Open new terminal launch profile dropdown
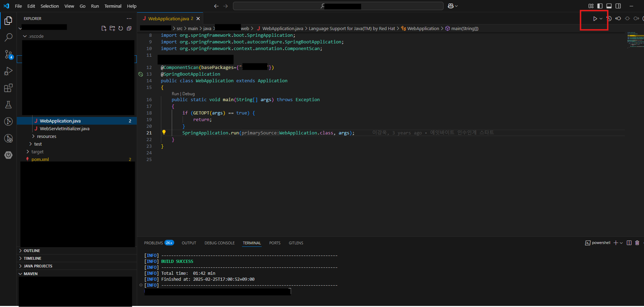This screenshot has height=307, width=644. [621, 243]
